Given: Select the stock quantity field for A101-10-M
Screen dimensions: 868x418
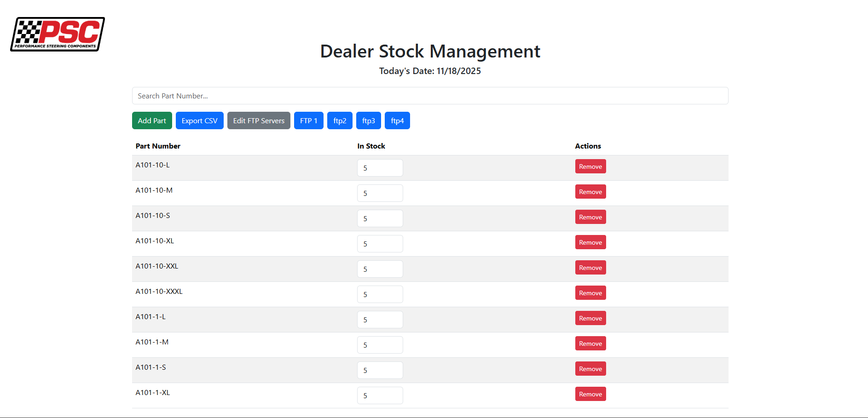Looking at the screenshot, I should (380, 193).
